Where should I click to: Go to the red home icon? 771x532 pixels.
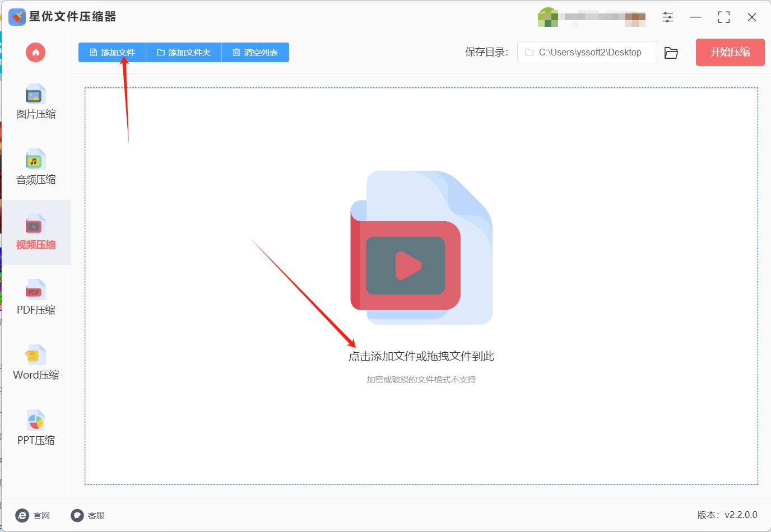35,53
